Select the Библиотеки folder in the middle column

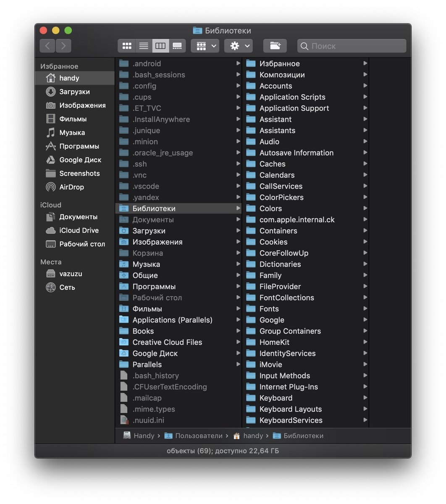(178, 208)
